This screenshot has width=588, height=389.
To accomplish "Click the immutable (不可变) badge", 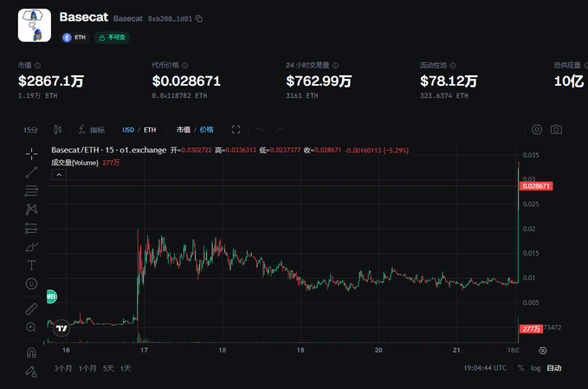I will (x=112, y=37).
